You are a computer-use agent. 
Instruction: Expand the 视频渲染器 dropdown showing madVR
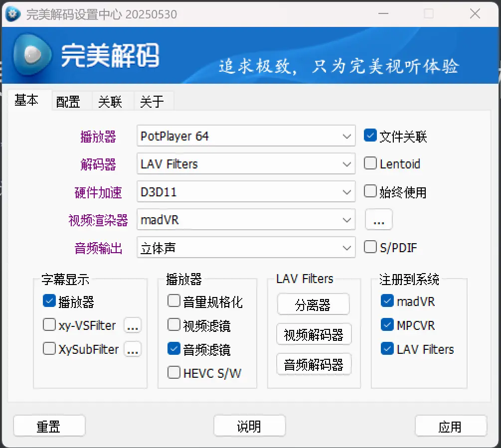(246, 220)
